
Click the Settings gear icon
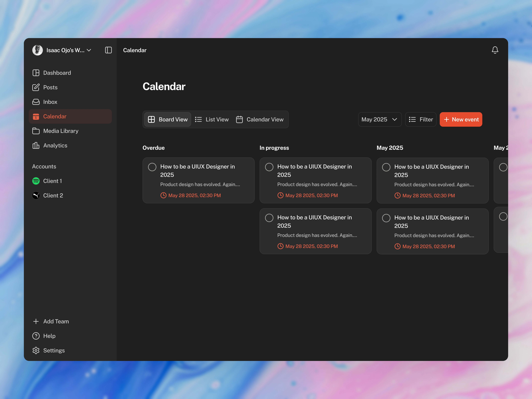[36, 350]
